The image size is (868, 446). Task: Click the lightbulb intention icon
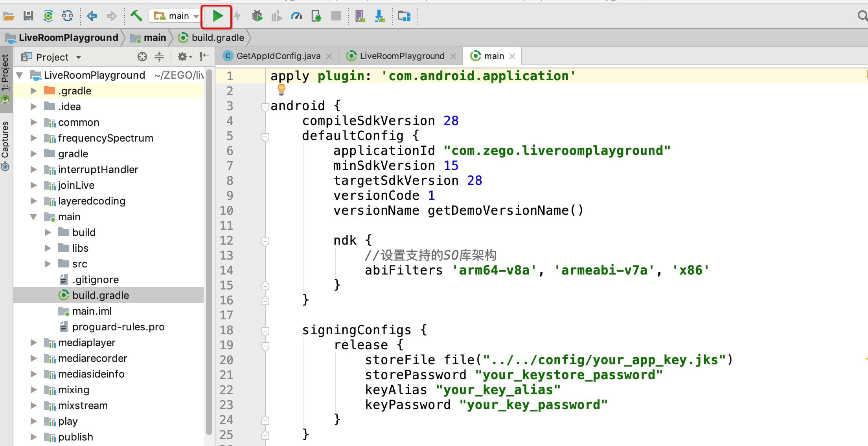click(x=281, y=90)
